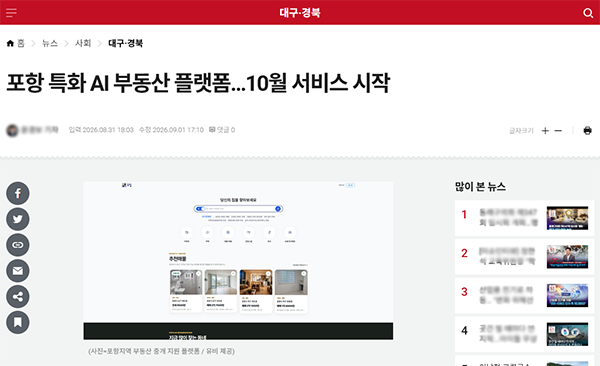
Task: Bookmark the article via bookmark icon
Action: 18,322
